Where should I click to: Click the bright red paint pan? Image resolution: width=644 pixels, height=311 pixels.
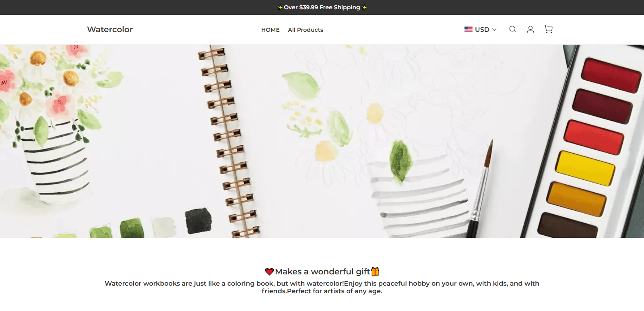coord(594,137)
